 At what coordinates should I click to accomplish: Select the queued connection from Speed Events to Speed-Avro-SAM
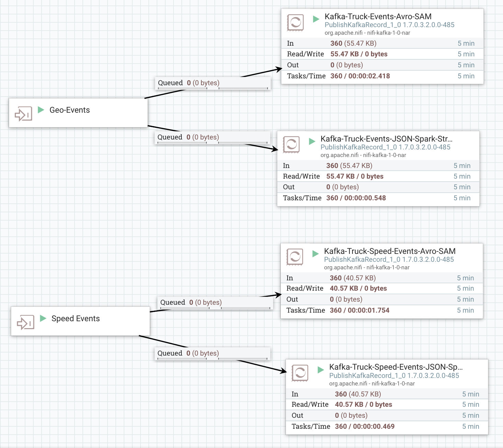click(x=215, y=303)
